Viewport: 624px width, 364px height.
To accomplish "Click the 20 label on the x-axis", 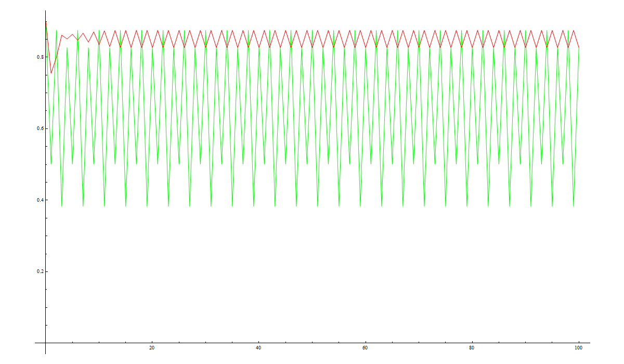I will (152, 348).
